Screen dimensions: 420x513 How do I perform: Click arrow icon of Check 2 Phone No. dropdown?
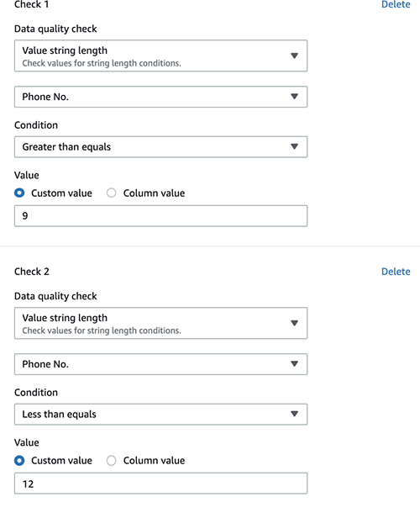click(295, 364)
